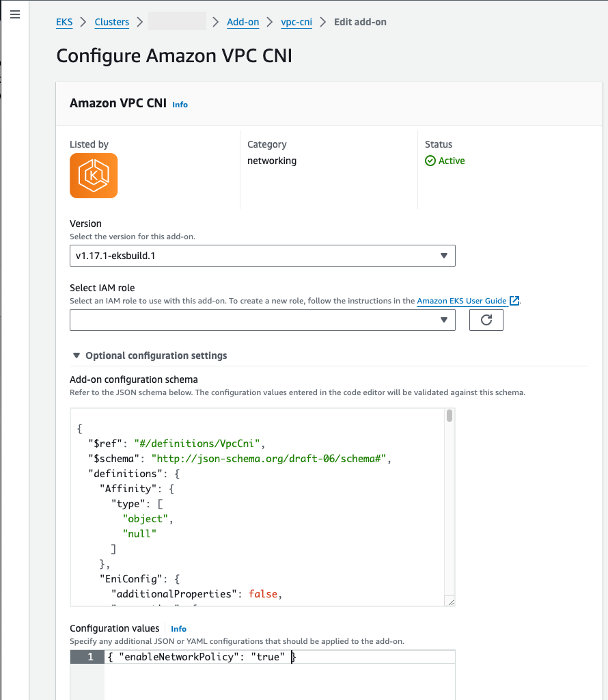Click the external link icon beside Amazon EKS User Guide

(x=514, y=301)
